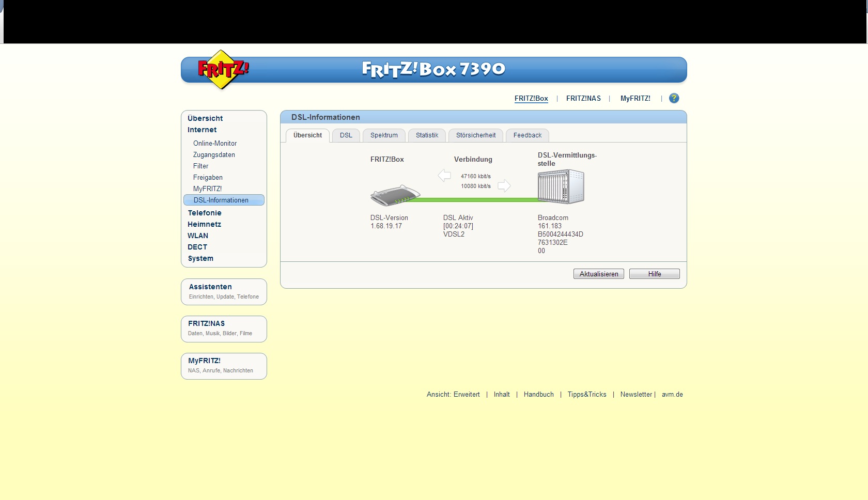The width and height of the screenshot is (868, 500).
Task: Expand System in the sidebar
Action: point(200,258)
